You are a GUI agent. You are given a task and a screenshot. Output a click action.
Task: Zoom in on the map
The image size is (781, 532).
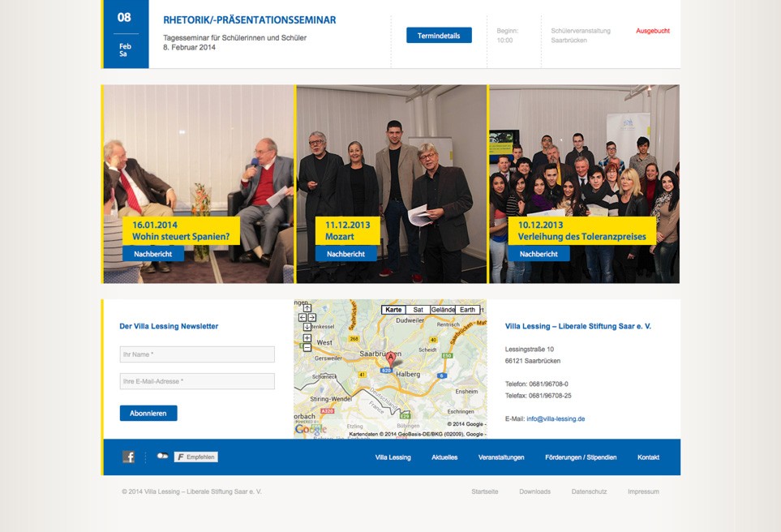coord(307,338)
